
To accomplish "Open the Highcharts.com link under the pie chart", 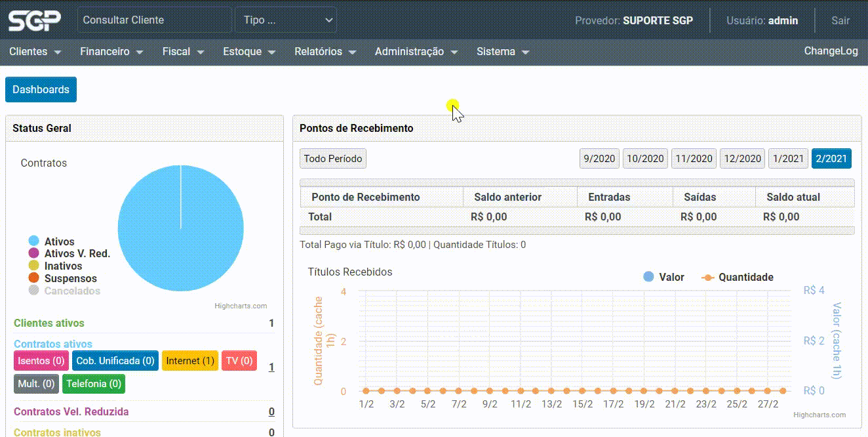I will coord(241,306).
